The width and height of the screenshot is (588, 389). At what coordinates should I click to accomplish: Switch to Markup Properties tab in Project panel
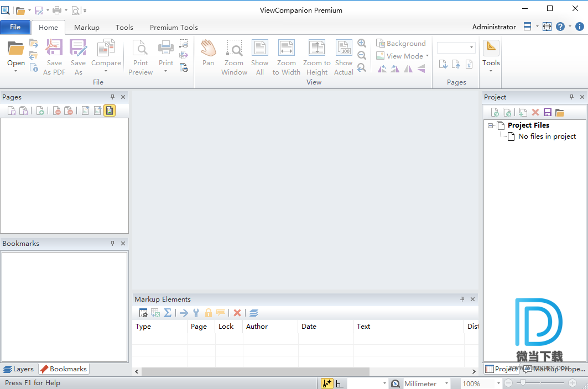pos(554,369)
